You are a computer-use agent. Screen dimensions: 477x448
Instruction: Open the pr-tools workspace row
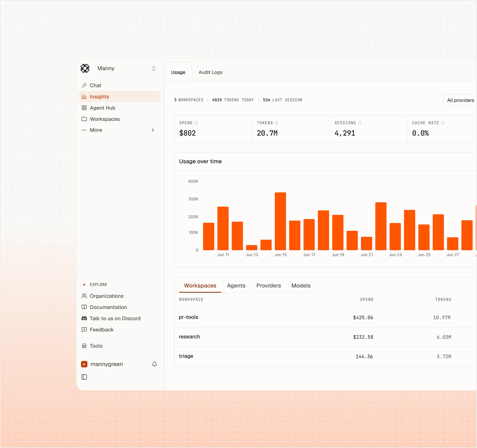tap(325, 318)
